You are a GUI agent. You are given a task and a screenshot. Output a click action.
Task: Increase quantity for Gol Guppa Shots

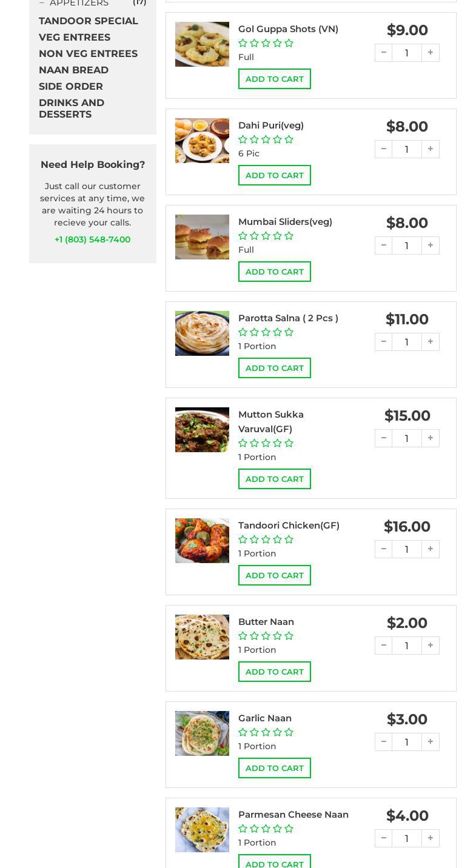[x=430, y=53]
